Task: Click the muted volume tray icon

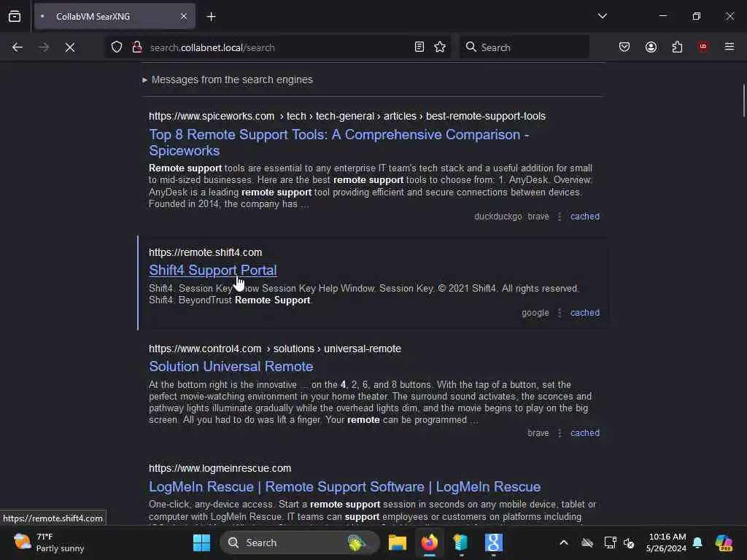Action: 629,542
